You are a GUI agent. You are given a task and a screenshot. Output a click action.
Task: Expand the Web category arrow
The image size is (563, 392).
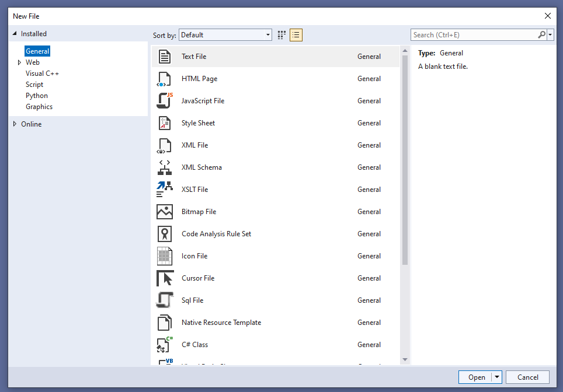point(19,62)
